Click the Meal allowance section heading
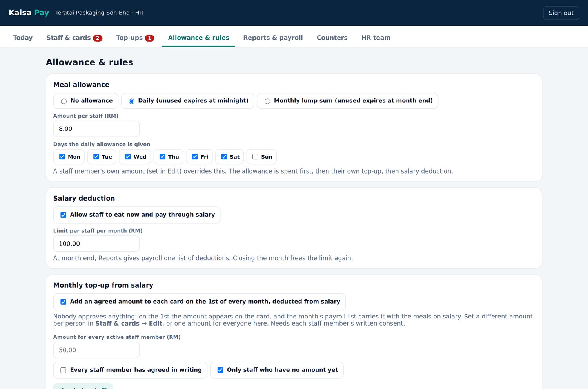588x389 pixels. (81, 85)
